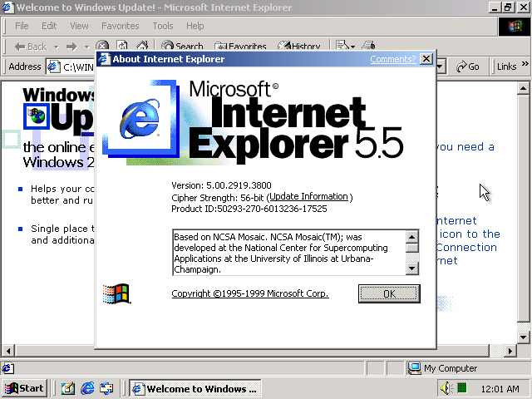This screenshot has width=532, height=399.
Task: Click the Version: 5.00.2919.3800 text
Action: (x=221, y=185)
